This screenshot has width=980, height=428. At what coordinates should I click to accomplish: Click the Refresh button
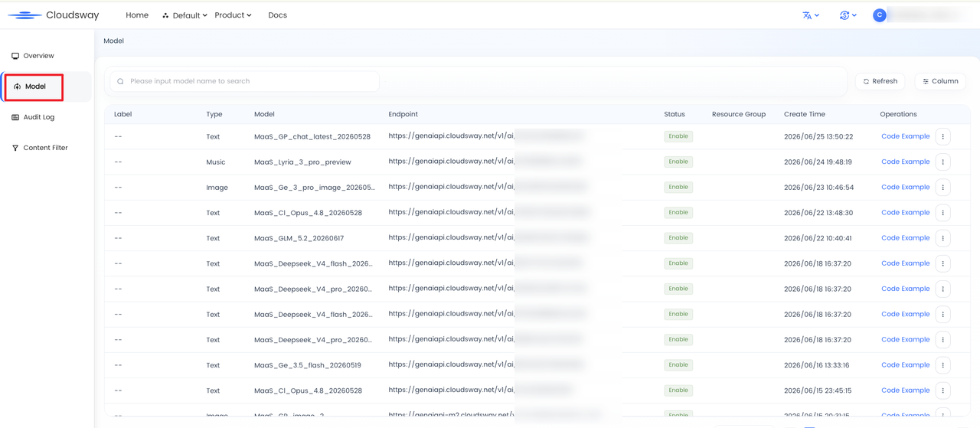pyautogui.click(x=880, y=81)
